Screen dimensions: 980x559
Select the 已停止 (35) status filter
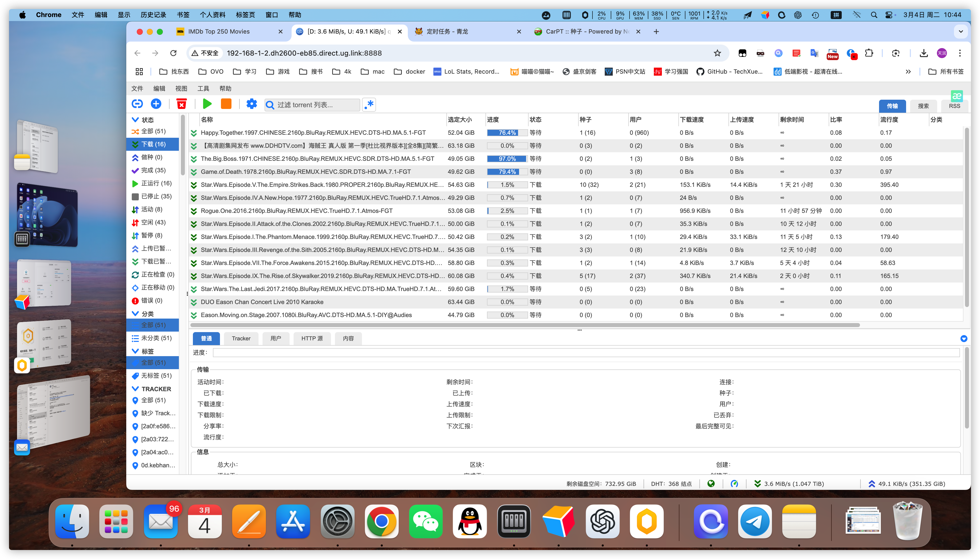[156, 196]
